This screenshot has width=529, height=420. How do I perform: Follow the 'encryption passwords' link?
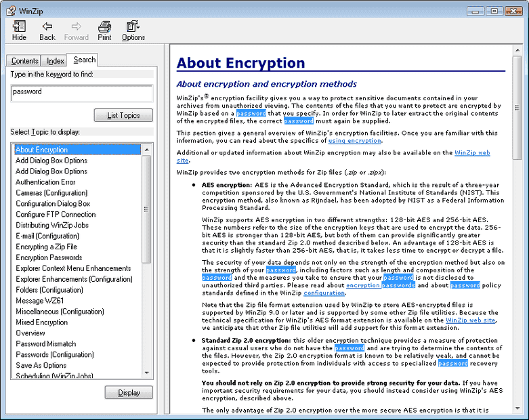[x=381, y=285]
